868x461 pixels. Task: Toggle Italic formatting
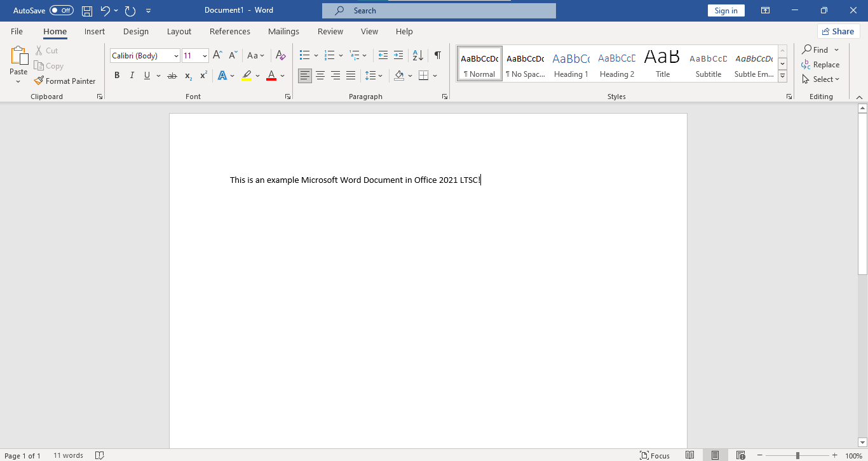[132, 76]
